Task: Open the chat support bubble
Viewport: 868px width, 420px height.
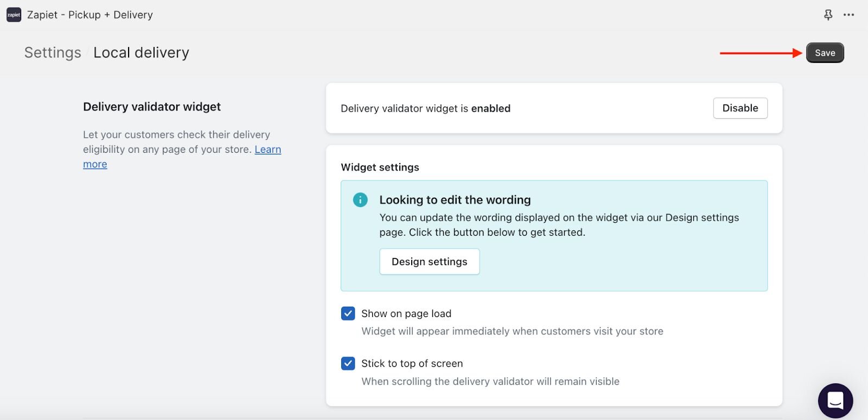Action: 835,400
